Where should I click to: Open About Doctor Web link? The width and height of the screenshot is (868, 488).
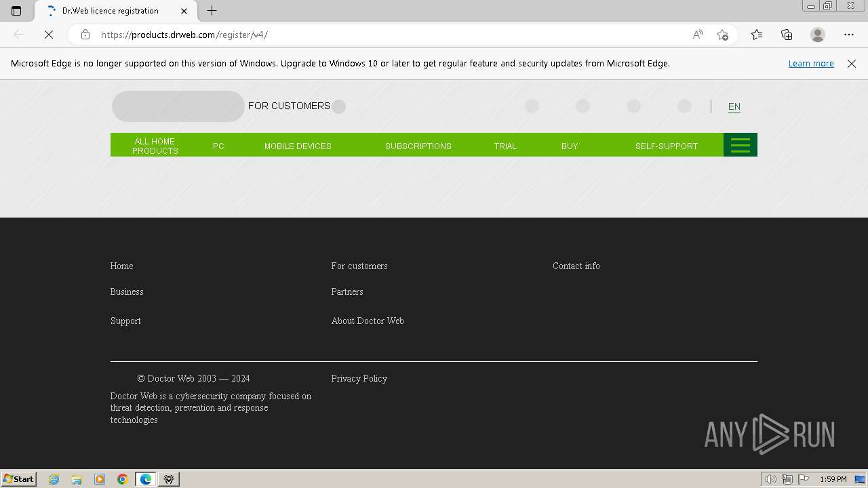[368, 321]
